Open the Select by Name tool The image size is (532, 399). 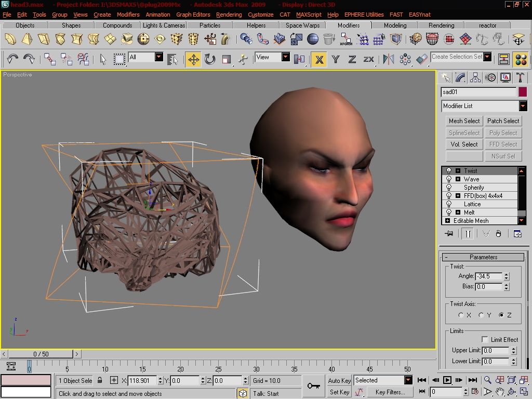tap(172, 59)
